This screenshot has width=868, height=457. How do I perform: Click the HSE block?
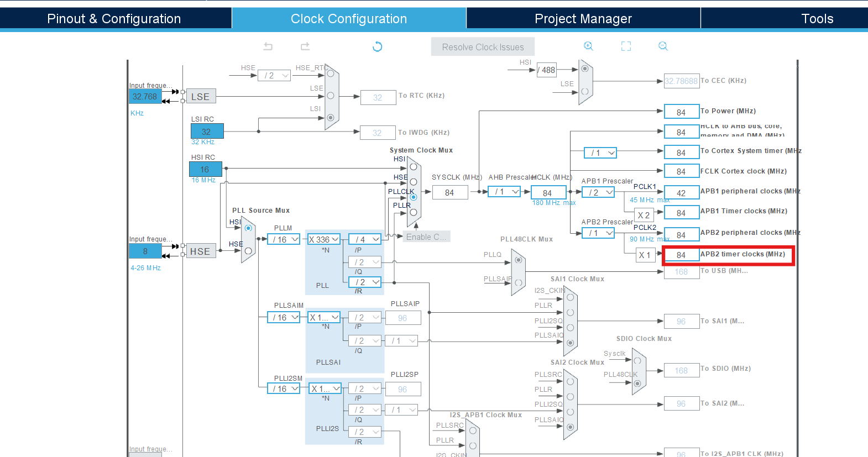coord(201,251)
